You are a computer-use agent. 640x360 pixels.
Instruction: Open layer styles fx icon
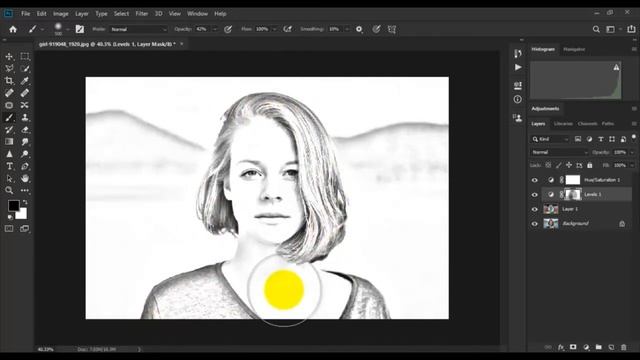coord(561,347)
